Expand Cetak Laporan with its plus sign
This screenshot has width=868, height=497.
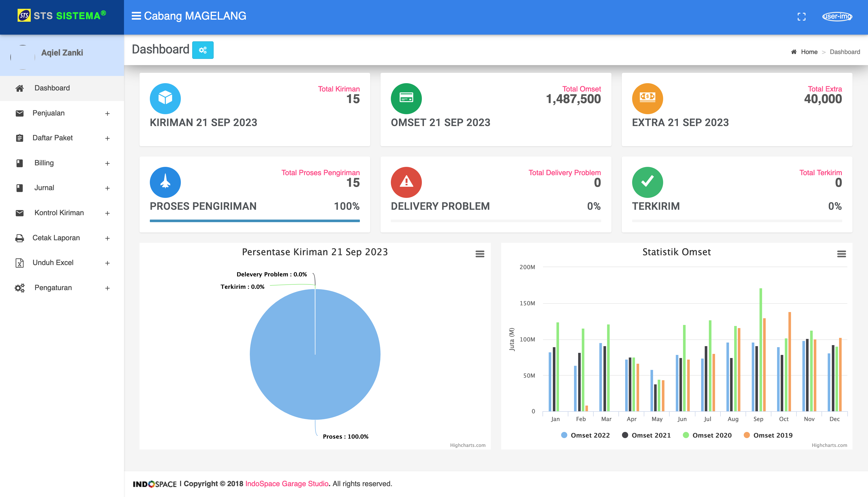pyautogui.click(x=107, y=238)
